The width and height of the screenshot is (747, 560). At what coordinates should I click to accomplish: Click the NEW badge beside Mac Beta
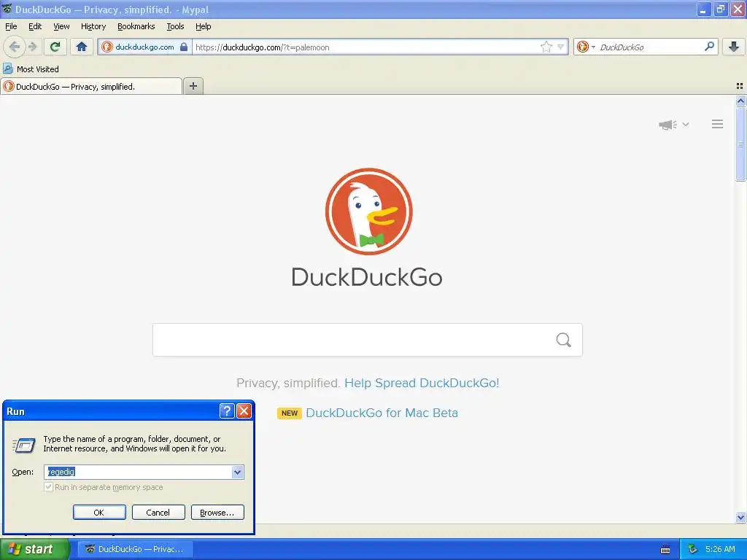[289, 413]
